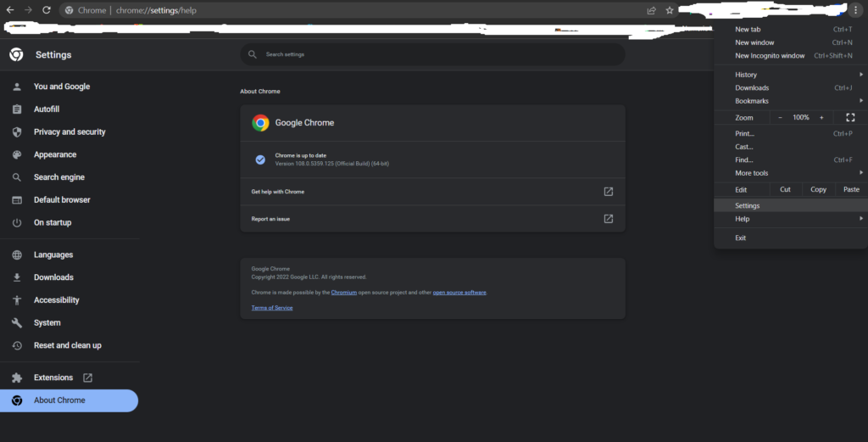Increase zoom with the plus button
Image resolution: width=868 pixels, height=442 pixels.
(x=821, y=117)
